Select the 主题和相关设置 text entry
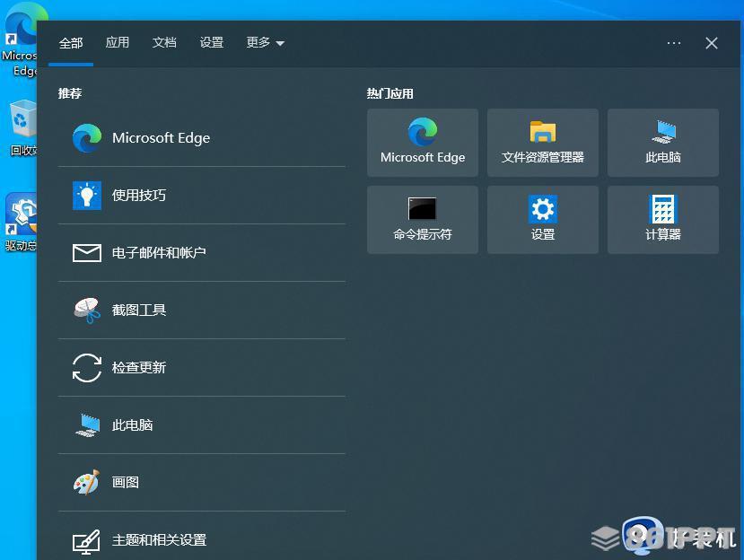The width and height of the screenshot is (744, 560). (159, 539)
